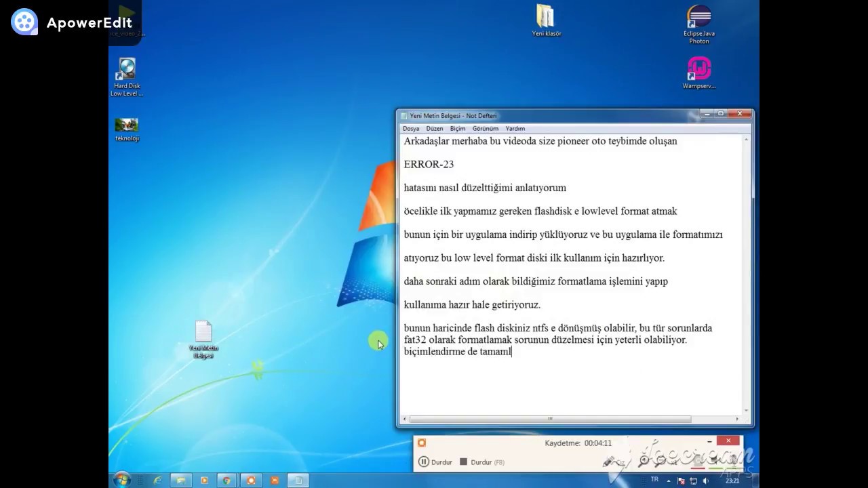
Task: Select the Eclipse Java Photon shortcut
Action: click(x=699, y=24)
